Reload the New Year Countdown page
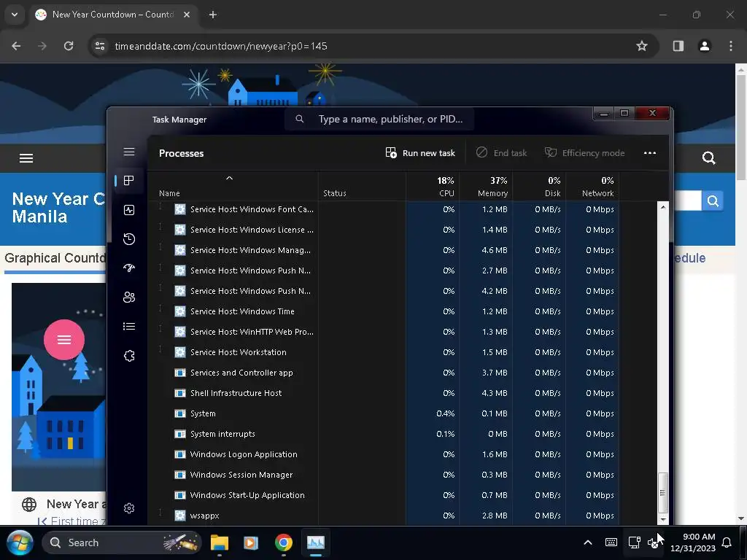Screen dimensions: 747x560 pos(69,46)
